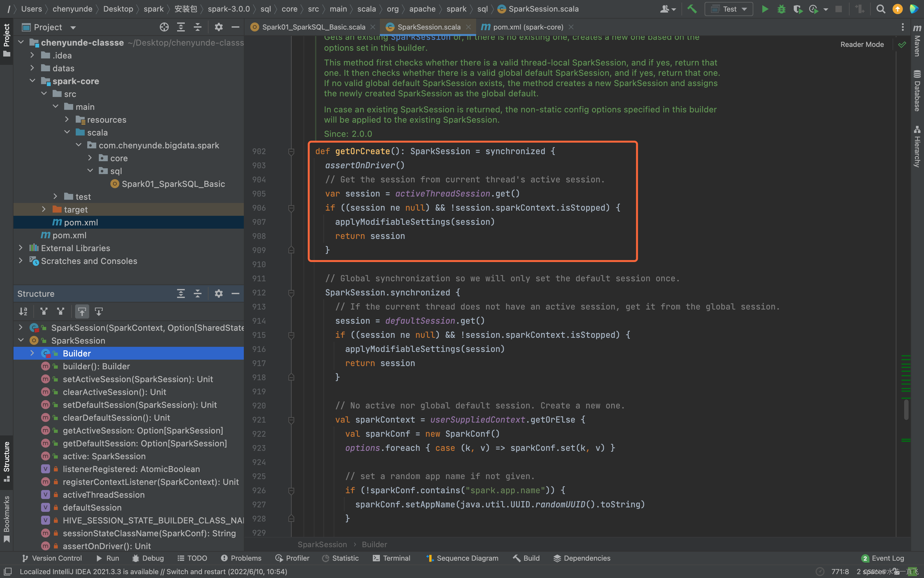Close SparkSession.scala tab
This screenshot has width=924, height=578.
tap(468, 27)
